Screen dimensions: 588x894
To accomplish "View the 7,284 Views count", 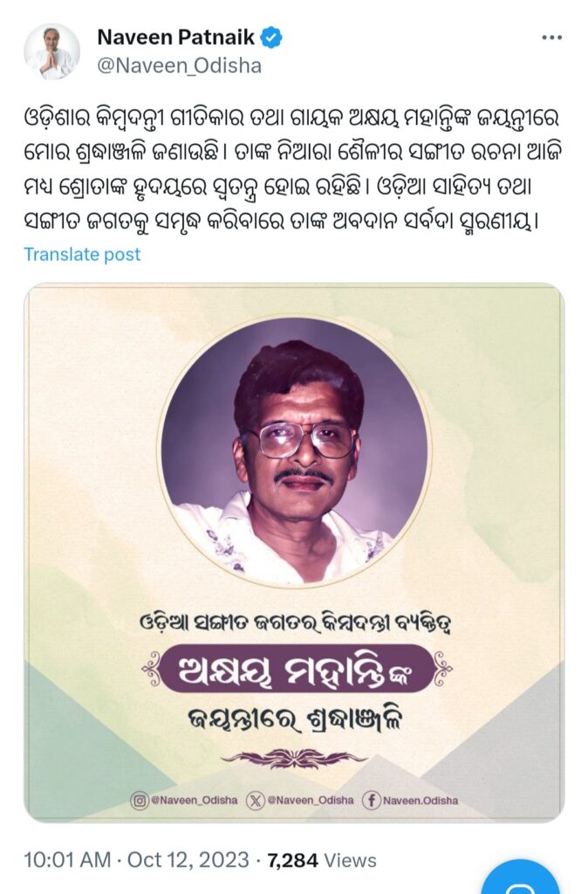I will pyautogui.click(x=322, y=860).
